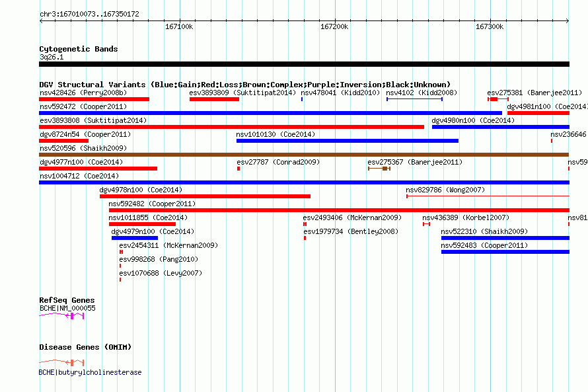Image resolution: width=588 pixels, height=392 pixels.
Task: Click the Disease Genes (OMIM) track heading
Action: (85, 347)
